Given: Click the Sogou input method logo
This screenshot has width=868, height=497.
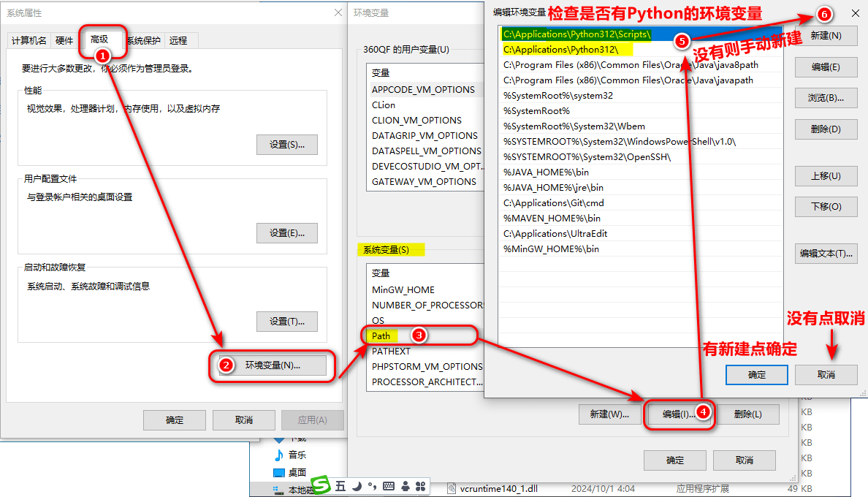Looking at the screenshot, I should click(x=321, y=486).
